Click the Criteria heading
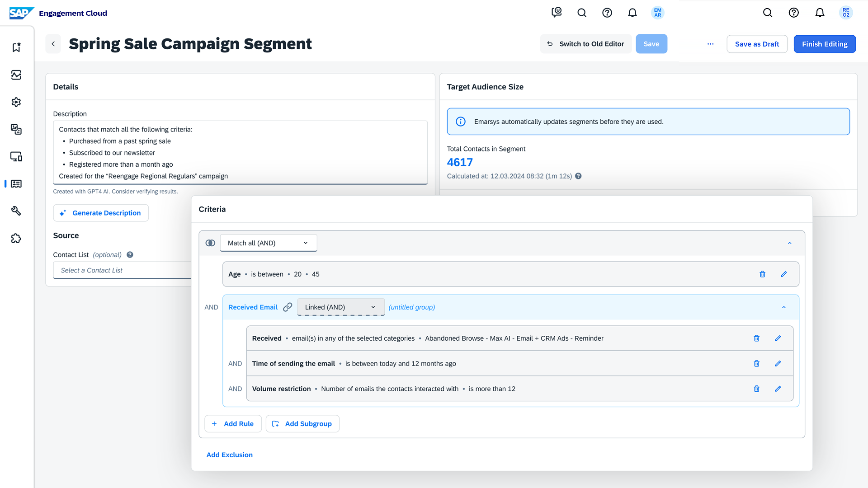This screenshot has width=868, height=488. (x=212, y=209)
